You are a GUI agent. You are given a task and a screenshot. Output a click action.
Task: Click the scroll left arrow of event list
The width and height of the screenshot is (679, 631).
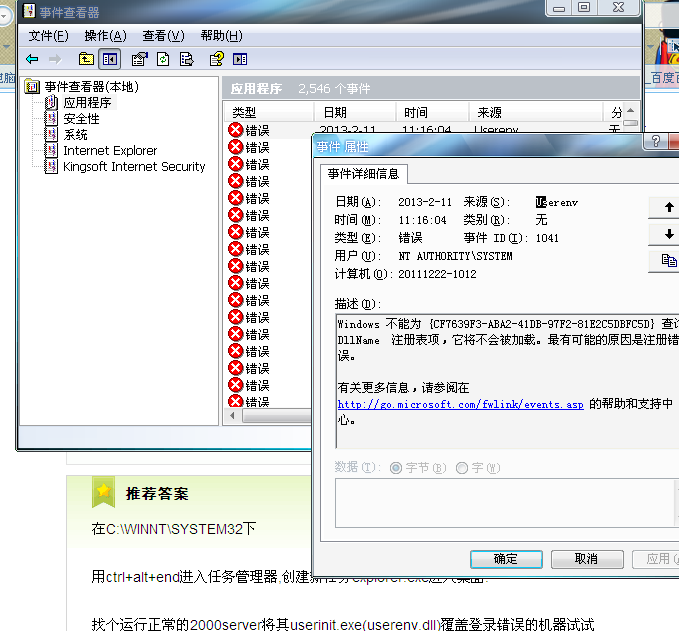pyautogui.click(x=233, y=416)
